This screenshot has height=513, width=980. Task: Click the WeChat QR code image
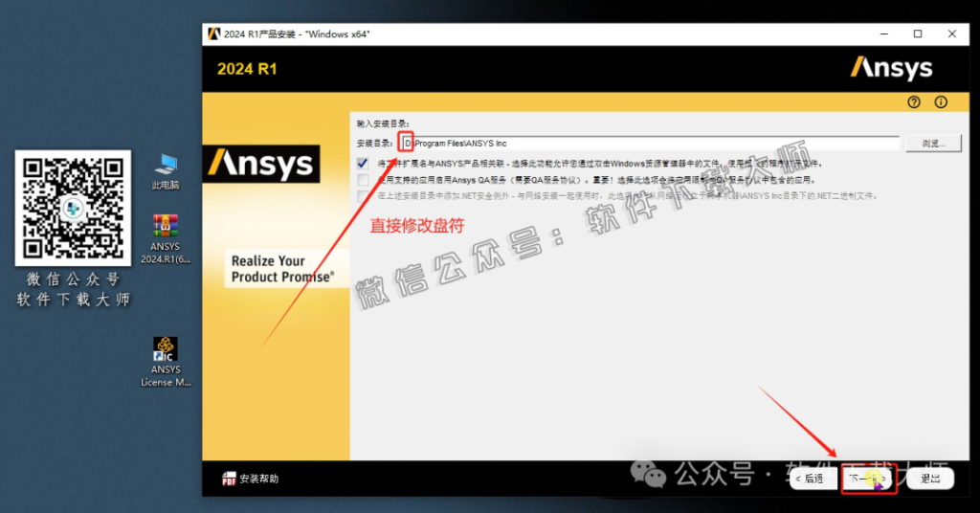pyautogui.click(x=73, y=208)
